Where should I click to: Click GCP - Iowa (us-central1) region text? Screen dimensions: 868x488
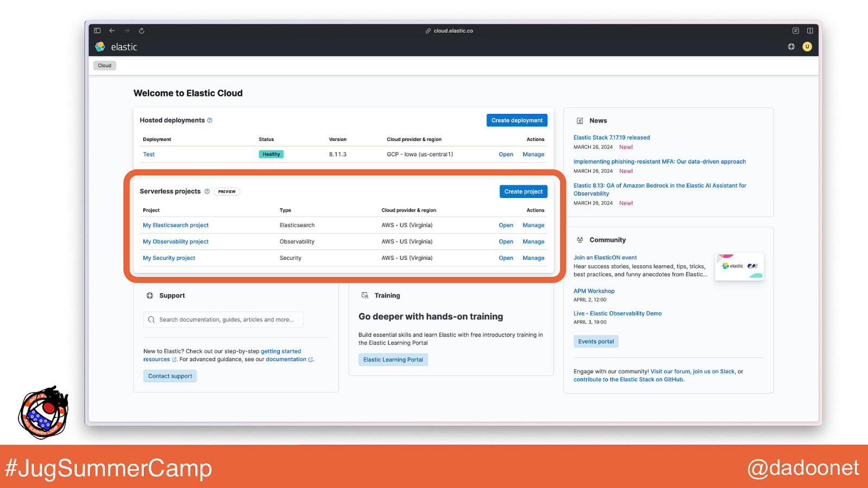point(420,155)
